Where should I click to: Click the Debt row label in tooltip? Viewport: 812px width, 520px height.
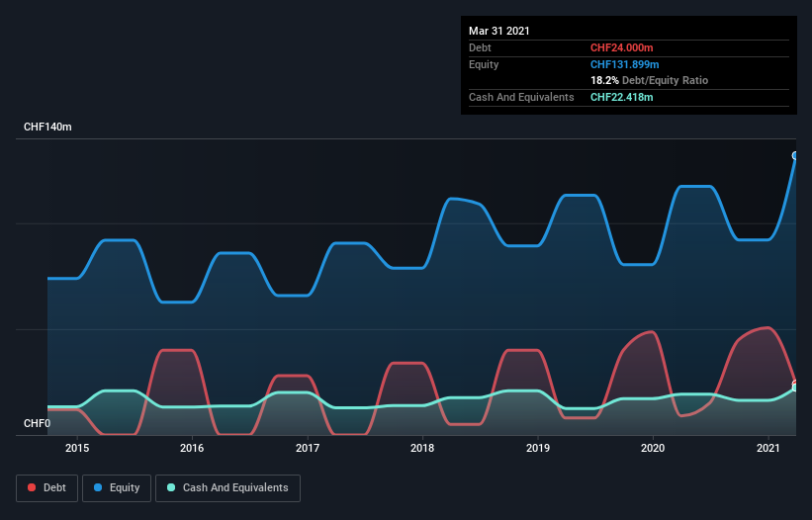(x=480, y=48)
